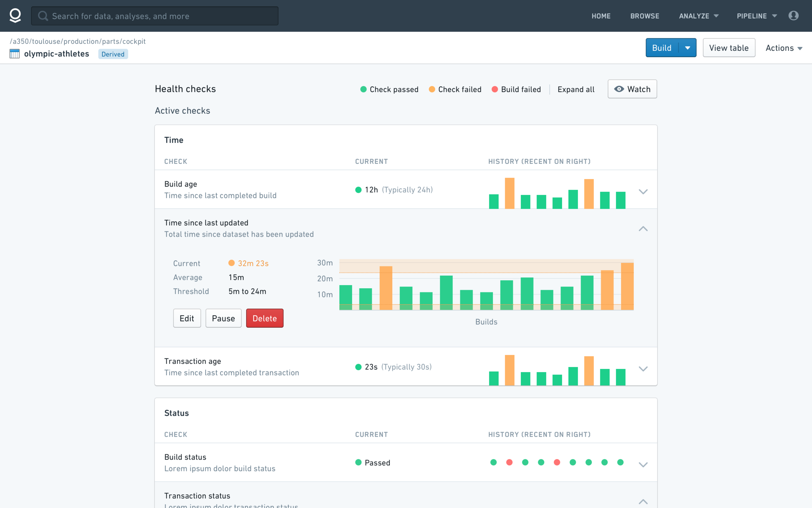Click the green status dot beside 12h
The image size is (812, 508).
[x=358, y=190]
